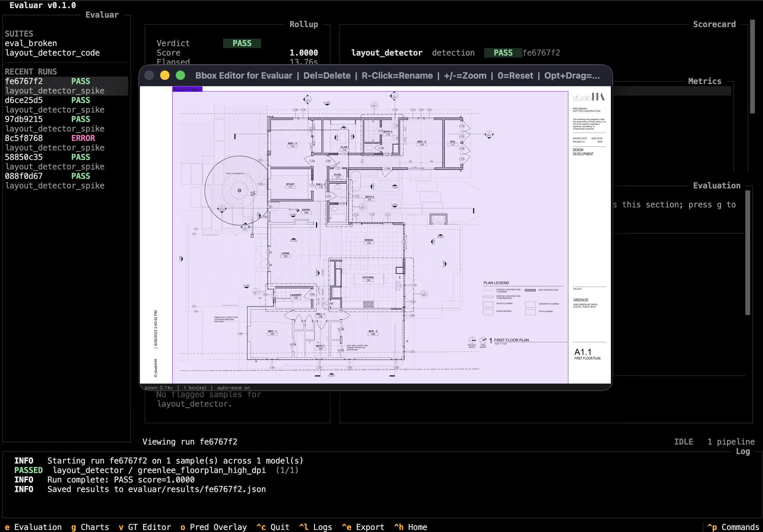Screen dimensions: 763x532
Task: Click the studioHA logo on drawing
Action: [x=589, y=97]
